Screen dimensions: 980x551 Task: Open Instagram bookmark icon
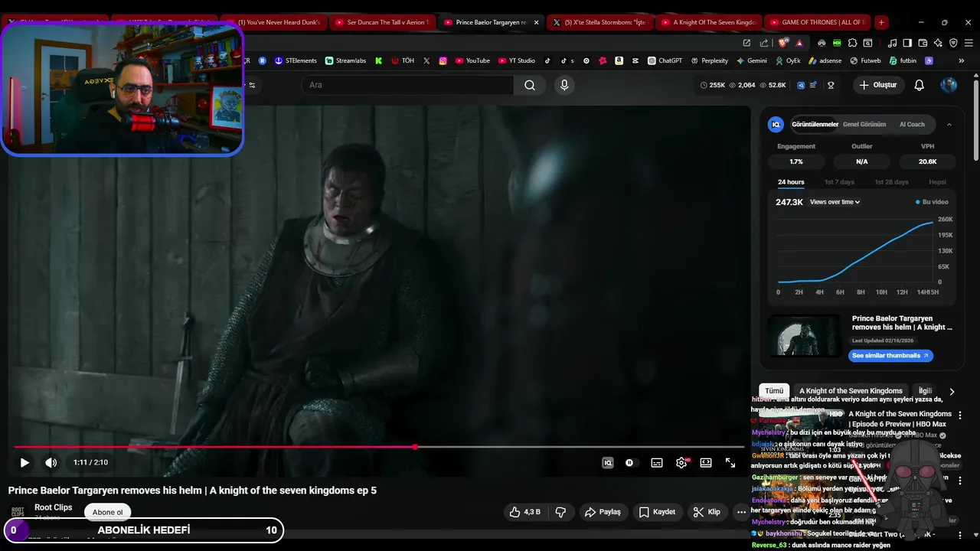(x=443, y=60)
